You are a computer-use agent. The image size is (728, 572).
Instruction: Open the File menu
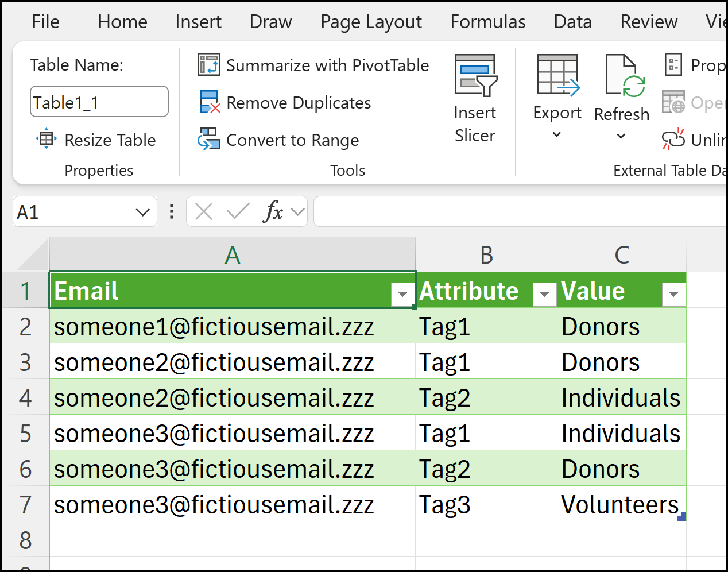coord(45,22)
